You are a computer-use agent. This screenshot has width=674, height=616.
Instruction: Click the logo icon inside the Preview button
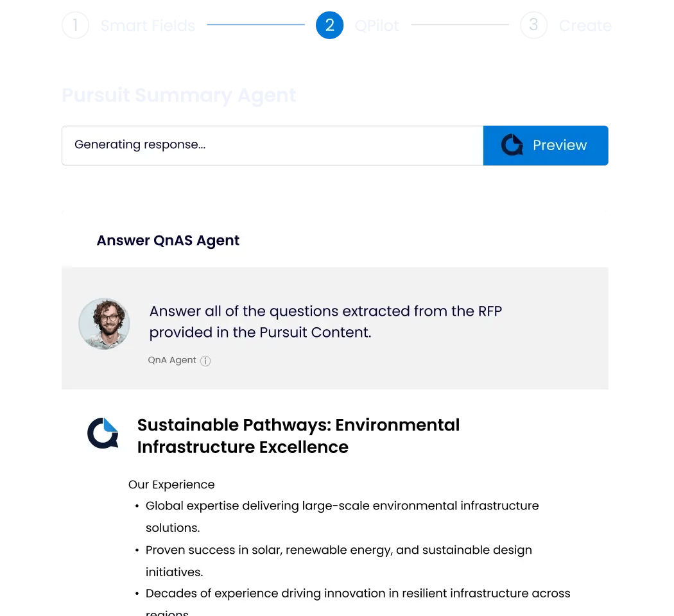click(x=512, y=145)
